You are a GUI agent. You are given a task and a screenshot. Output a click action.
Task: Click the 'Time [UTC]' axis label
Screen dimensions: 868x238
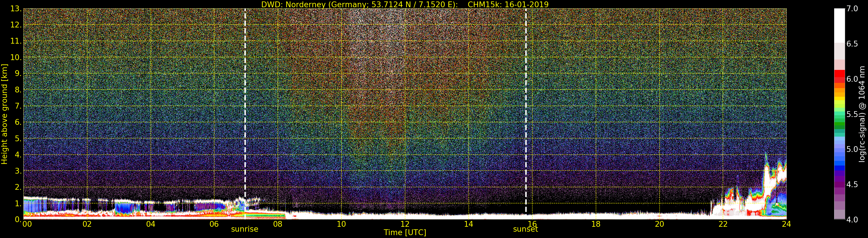[405, 233]
